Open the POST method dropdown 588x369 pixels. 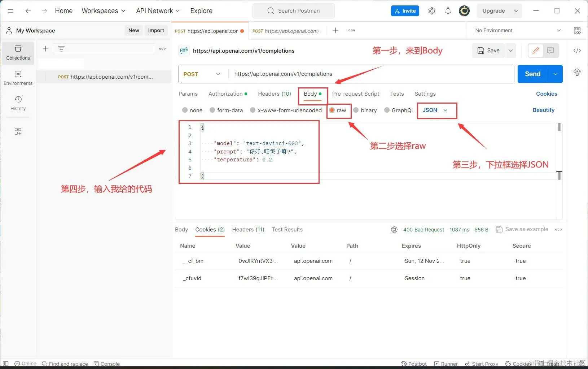coord(202,74)
